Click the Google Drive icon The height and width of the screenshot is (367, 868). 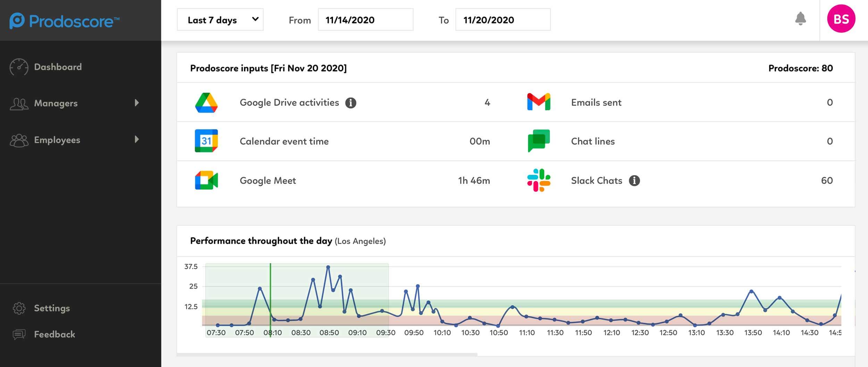point(206,102)
